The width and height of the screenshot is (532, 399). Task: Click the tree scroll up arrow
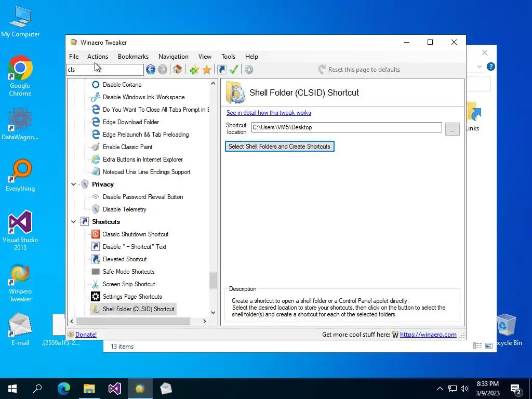click(213, 83)
